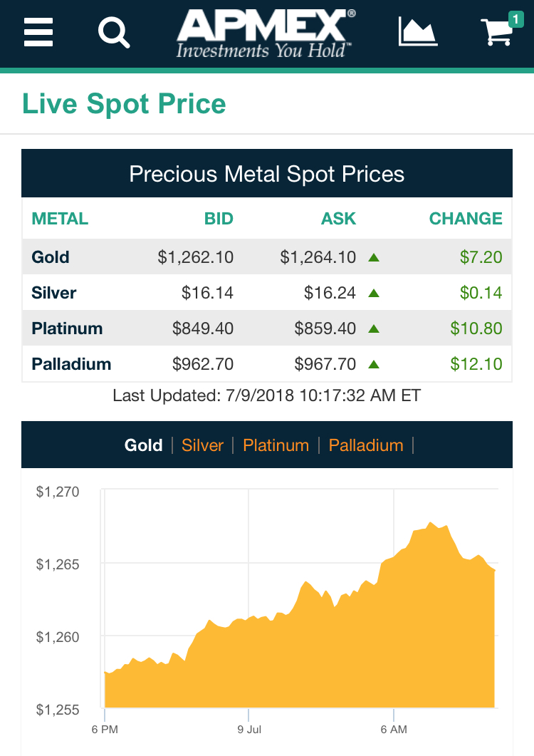Click the Live Spot Price heading
Screen dimensions: 534x756
(124, 104)
